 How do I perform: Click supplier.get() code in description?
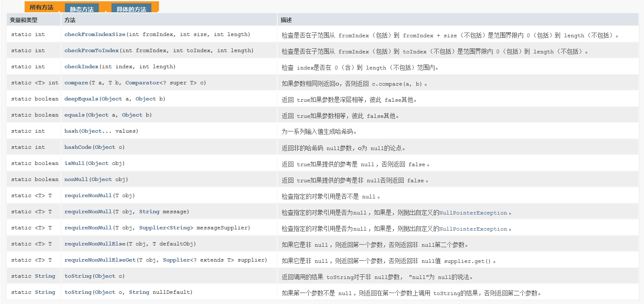(467, 261)
